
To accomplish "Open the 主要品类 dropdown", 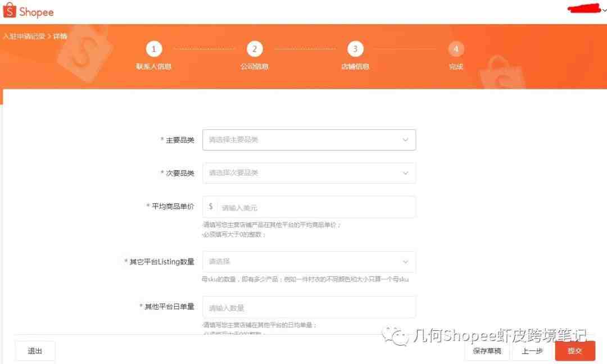I will tap(309, 140).
